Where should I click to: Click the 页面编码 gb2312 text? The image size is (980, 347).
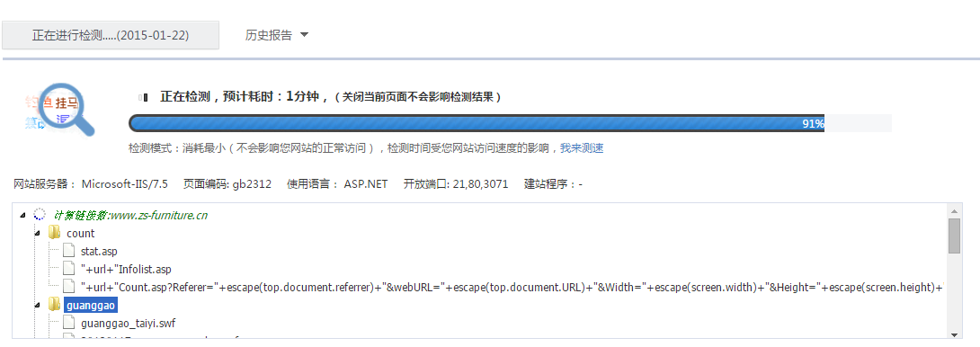(x=227, y=183)
